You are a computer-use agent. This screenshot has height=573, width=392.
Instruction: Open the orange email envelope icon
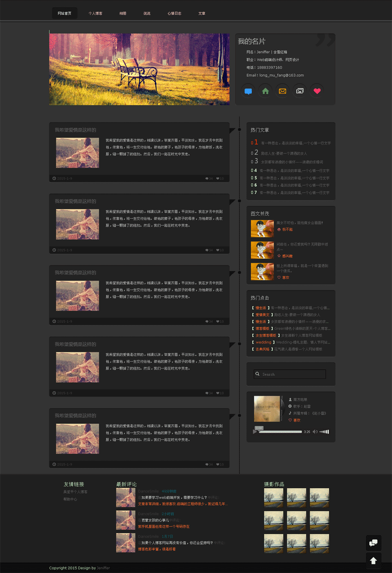coord(283,91)
